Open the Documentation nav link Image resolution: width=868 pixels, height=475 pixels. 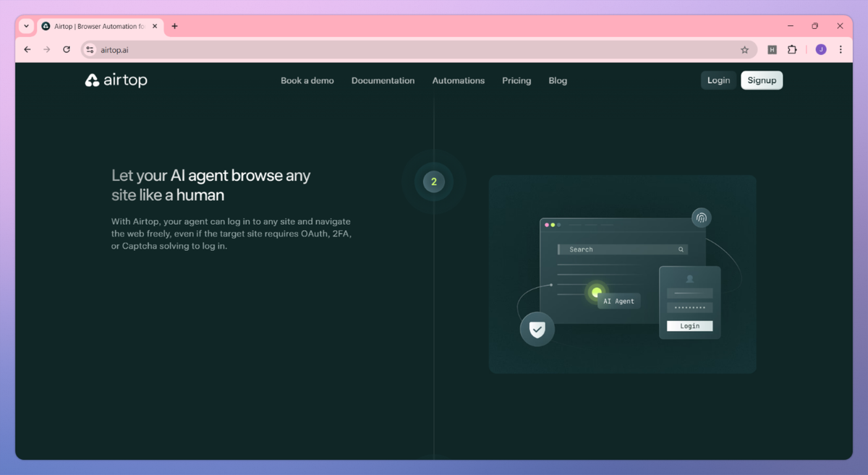pos(383,80)
